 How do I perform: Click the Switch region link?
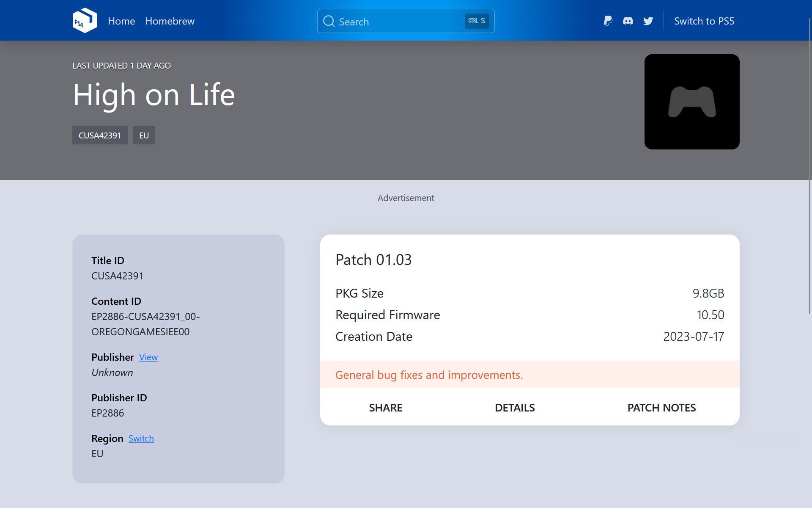141,438
